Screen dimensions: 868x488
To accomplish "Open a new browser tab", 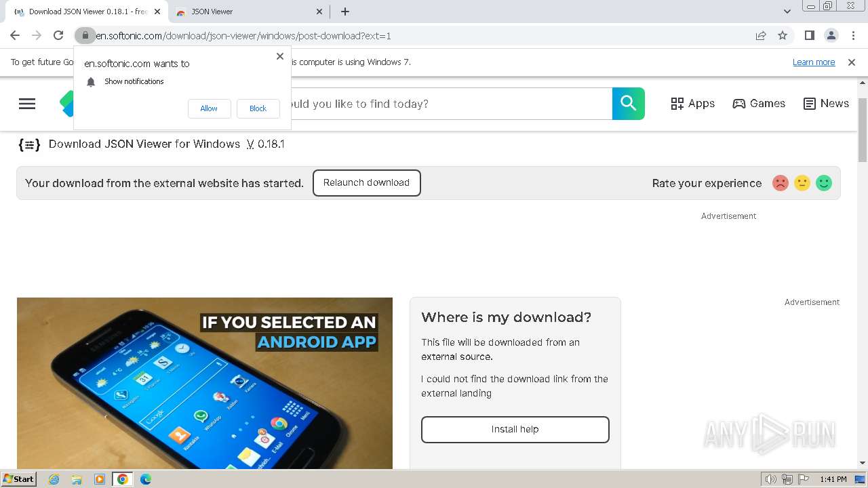I will [x=345, y=12].
